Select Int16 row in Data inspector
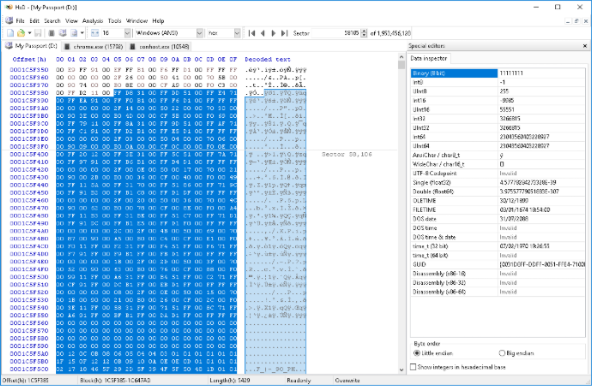The image size is (594, 387). 498,100
